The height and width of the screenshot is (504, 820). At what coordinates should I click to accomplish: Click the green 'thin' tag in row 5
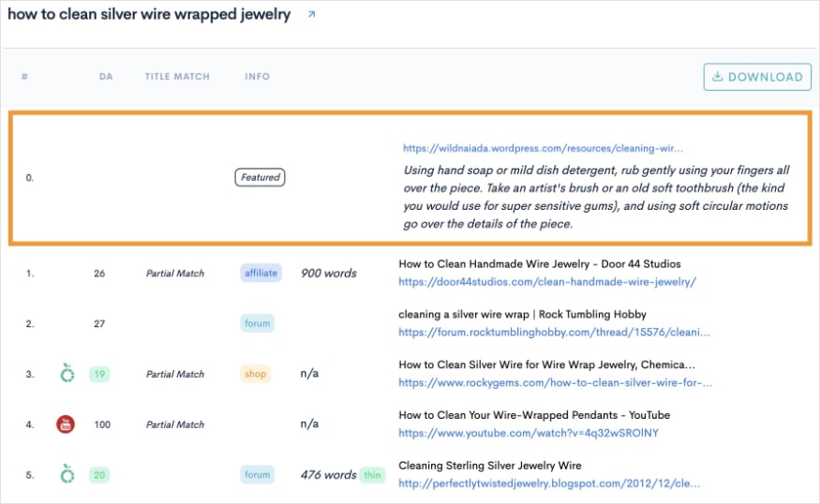372,475
